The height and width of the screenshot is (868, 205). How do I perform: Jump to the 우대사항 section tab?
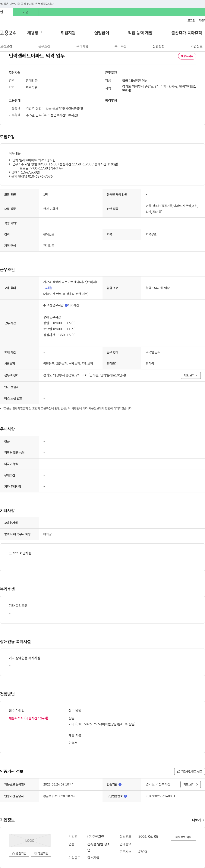tap(82, 46)
